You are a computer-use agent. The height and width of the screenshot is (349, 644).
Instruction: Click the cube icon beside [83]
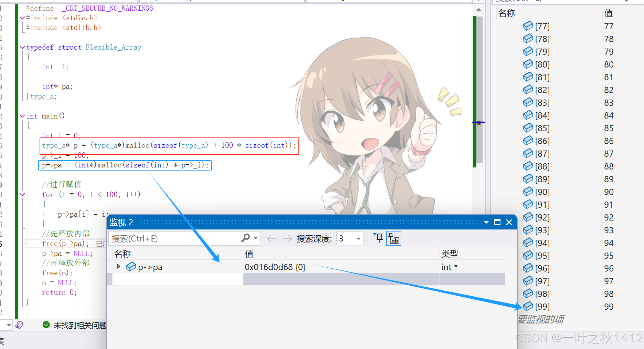(x=528, y=102)
